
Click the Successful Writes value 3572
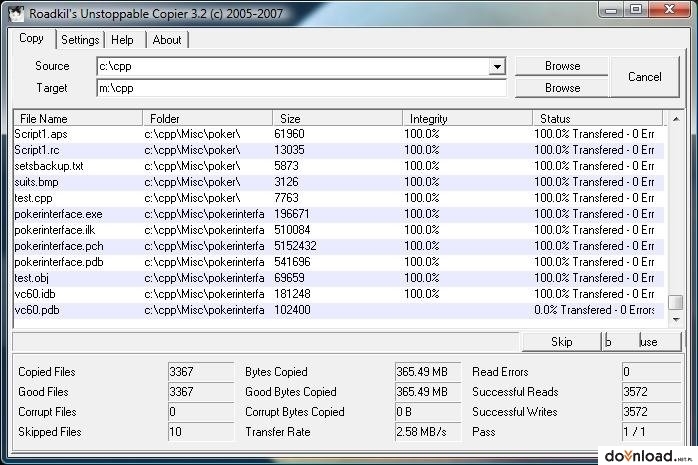(x=651, y=412)
